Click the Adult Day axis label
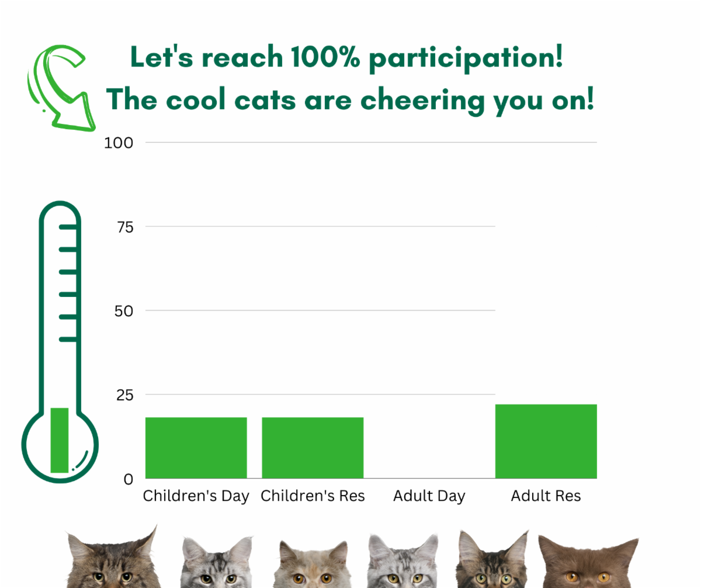This screenshot has width=701, height=588. pos(429,496)
